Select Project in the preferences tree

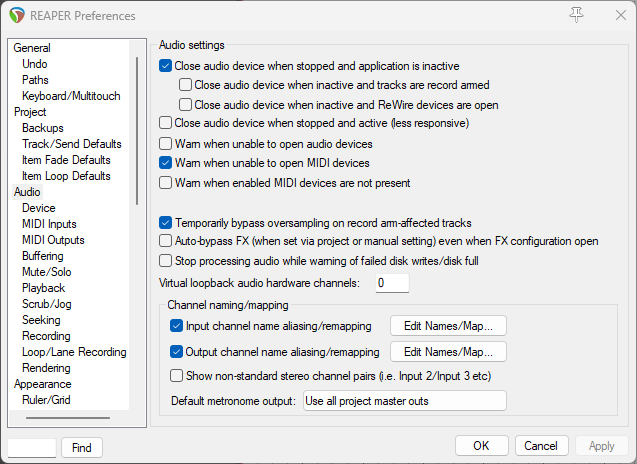point(30,112)
